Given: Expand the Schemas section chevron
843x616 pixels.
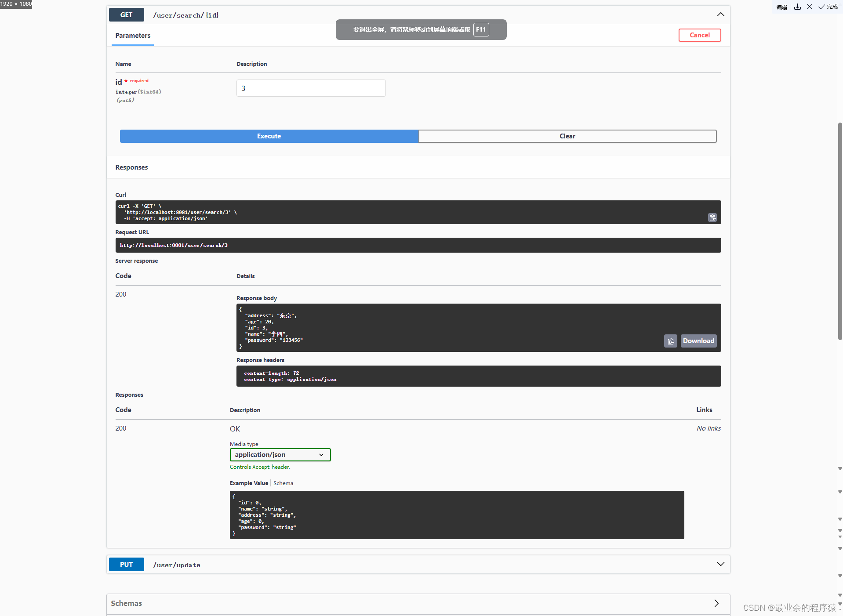Looking at the screenshot, I should (x=716, y=603).
